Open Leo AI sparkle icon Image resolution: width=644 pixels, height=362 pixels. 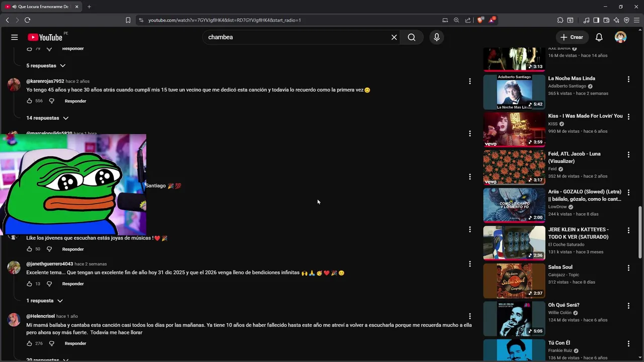coord(616,20)
